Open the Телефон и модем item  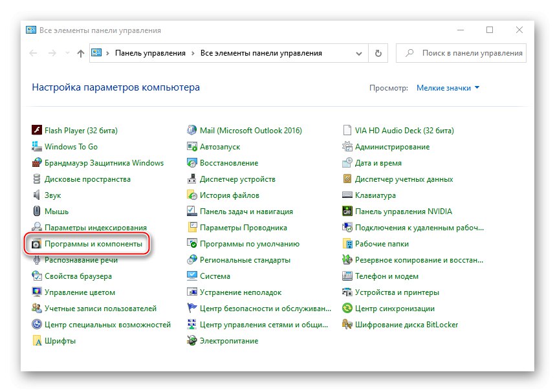(x=387, y=276)
